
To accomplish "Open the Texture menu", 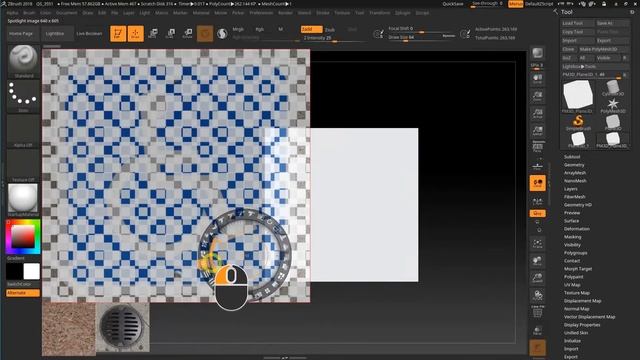I will tap(342, 13).
